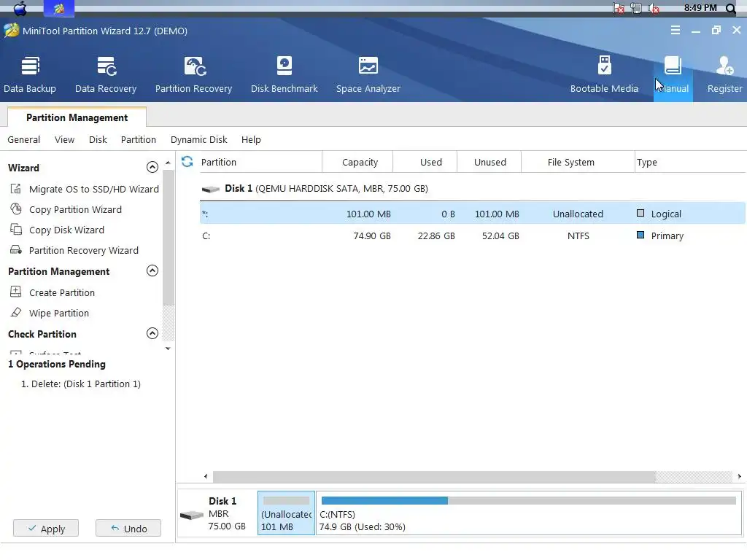Click the muted volume icon in menu bar
Viewport: 747px width, 560px height.
tap(654, 8)
